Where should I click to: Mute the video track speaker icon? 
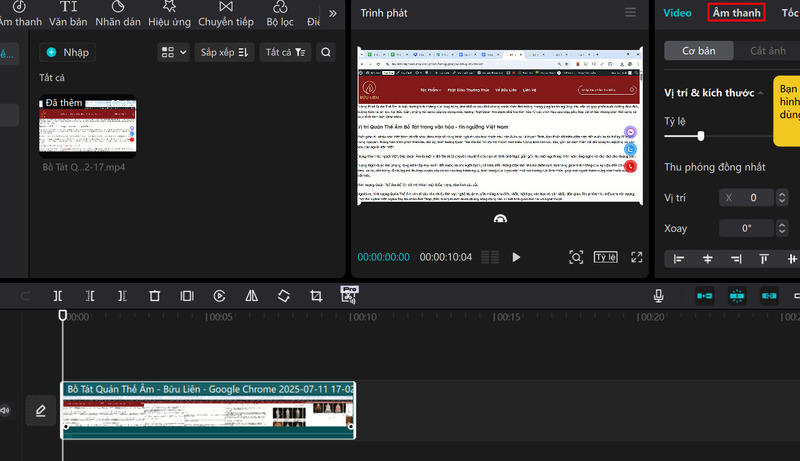coord(6,410)
